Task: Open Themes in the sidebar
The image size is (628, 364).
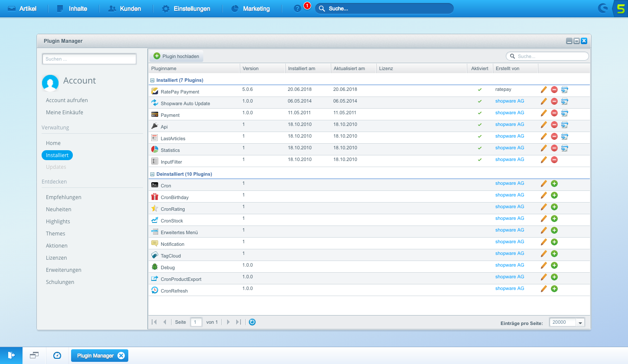Action: [x=55, y=234]
